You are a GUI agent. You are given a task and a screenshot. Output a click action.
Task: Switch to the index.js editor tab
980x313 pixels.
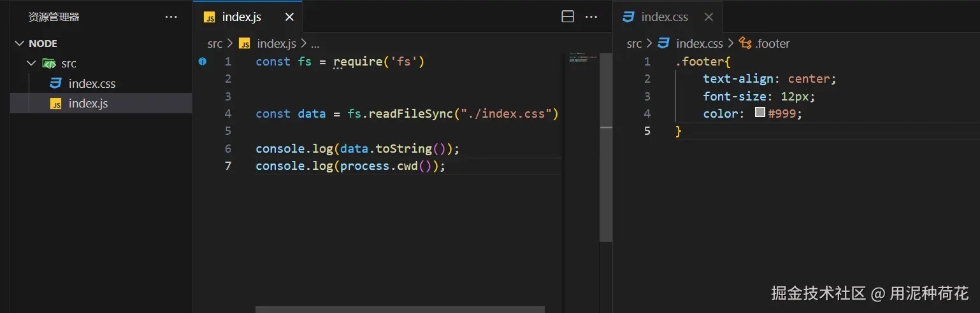point(241,17)
